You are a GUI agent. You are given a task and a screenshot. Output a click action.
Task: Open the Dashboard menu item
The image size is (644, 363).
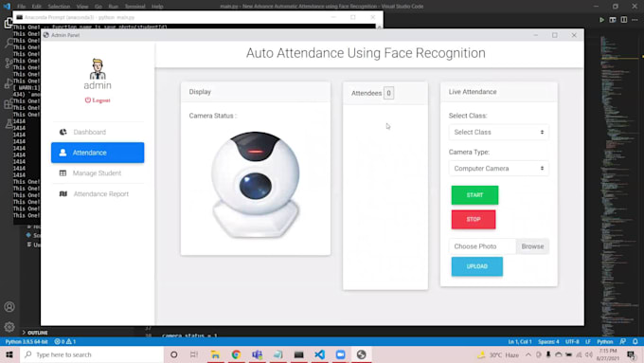(x=98, y=132)
